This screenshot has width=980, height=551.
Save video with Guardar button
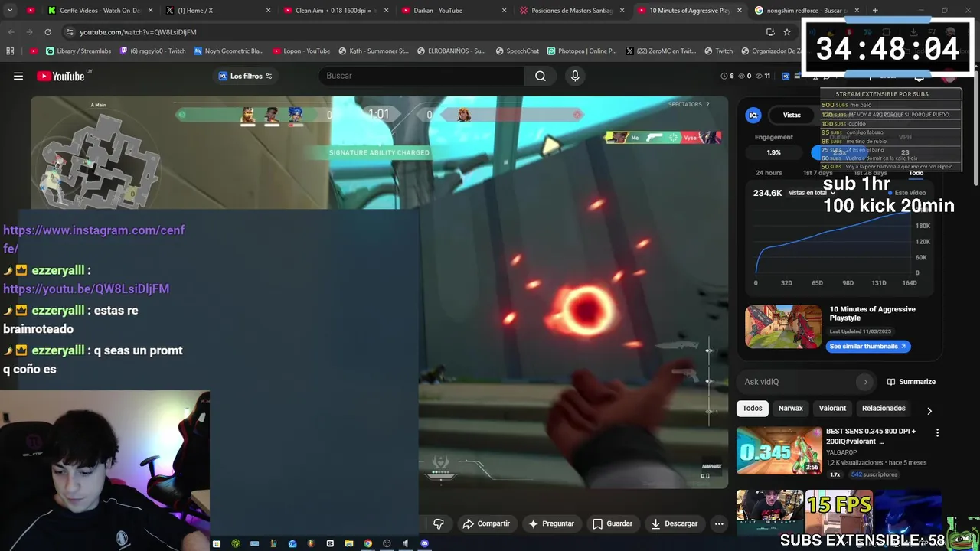612,523
